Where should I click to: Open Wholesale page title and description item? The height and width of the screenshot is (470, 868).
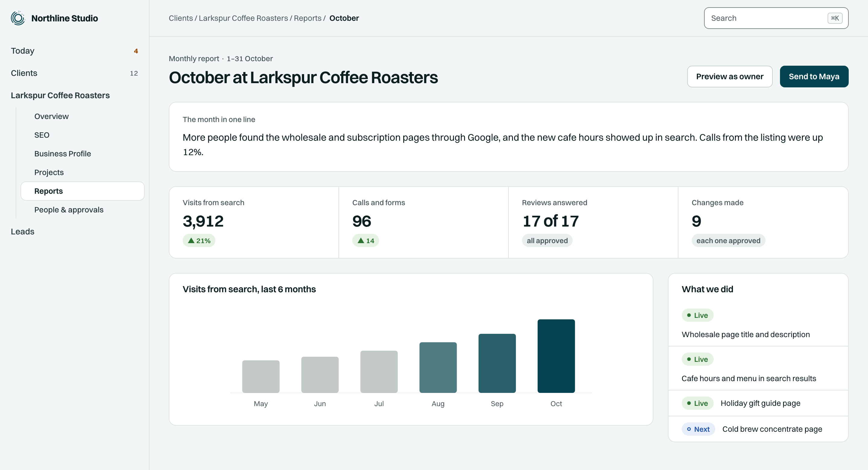[746, 334]
